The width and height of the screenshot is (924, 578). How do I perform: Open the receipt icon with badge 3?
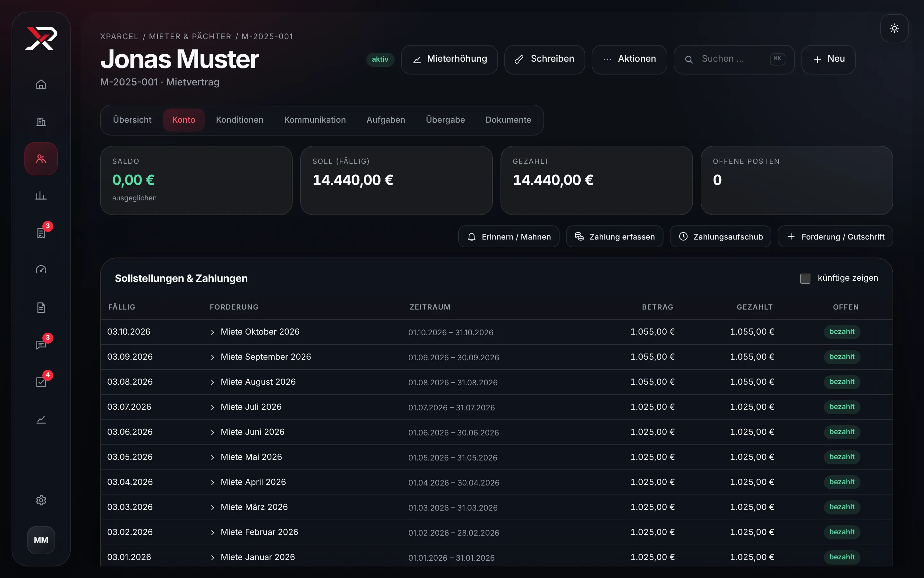pos(41,233)
